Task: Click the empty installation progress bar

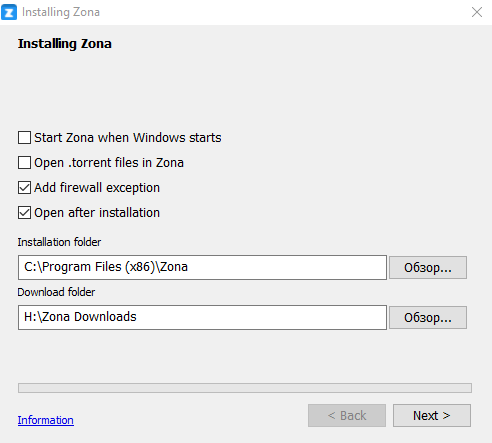Action: click(x=245, y=388)
